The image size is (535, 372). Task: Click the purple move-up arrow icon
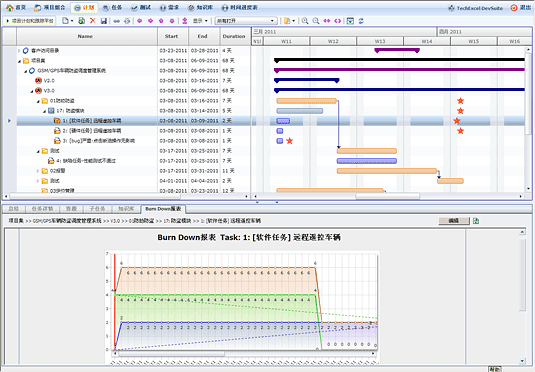pyautogui.click(x=161, y=21)
